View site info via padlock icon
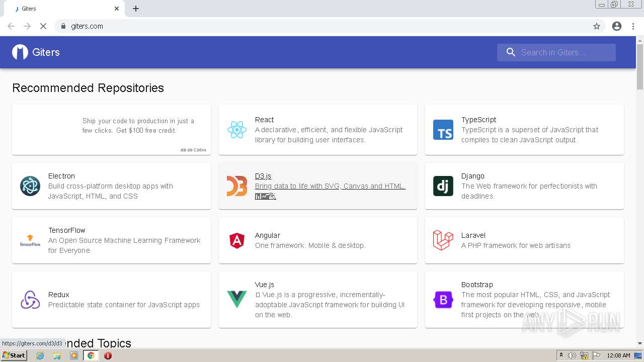Screen dimensions: 644x362 [x=63, y=26]
